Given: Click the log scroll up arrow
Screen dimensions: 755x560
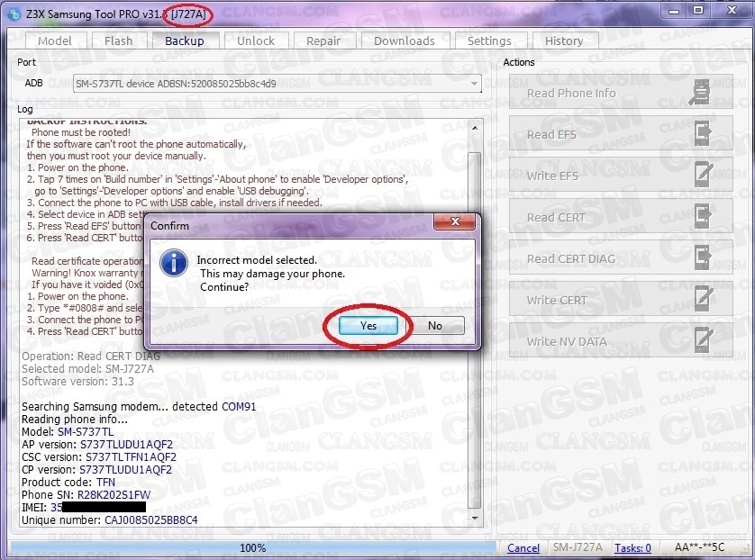Looking at the screenshot, I should click(475, 128).
